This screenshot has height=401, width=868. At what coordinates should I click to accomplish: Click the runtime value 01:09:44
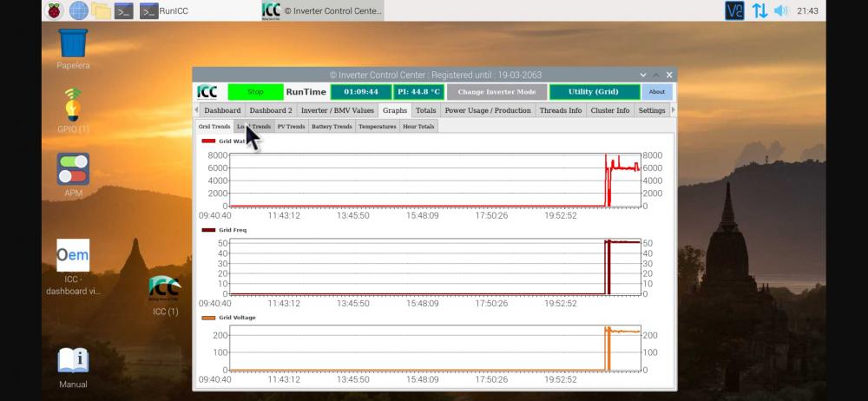pyautogui.click(x=361, y=92)
